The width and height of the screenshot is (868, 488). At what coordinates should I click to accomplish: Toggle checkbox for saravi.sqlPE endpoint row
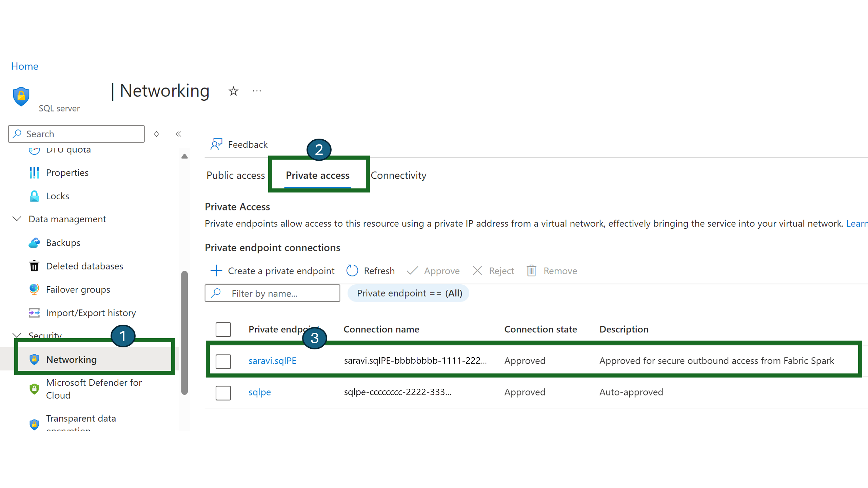point(223,361)
